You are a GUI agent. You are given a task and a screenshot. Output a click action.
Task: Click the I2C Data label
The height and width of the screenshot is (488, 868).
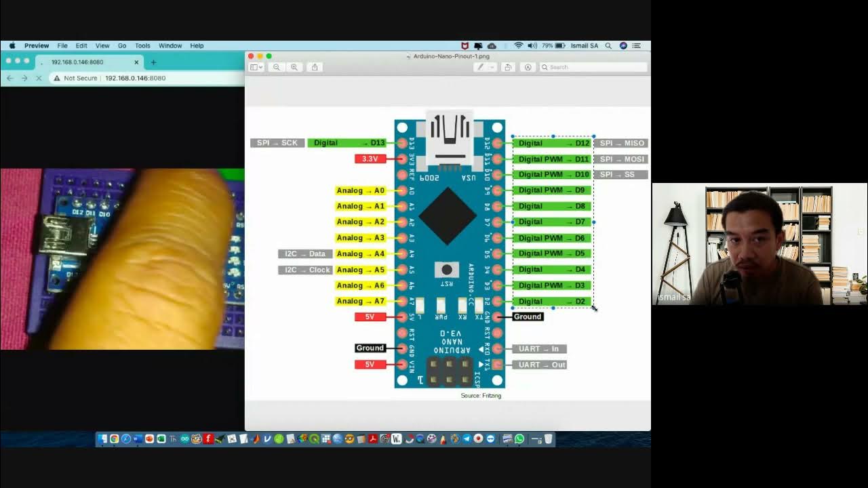click(x=305, y=253)
